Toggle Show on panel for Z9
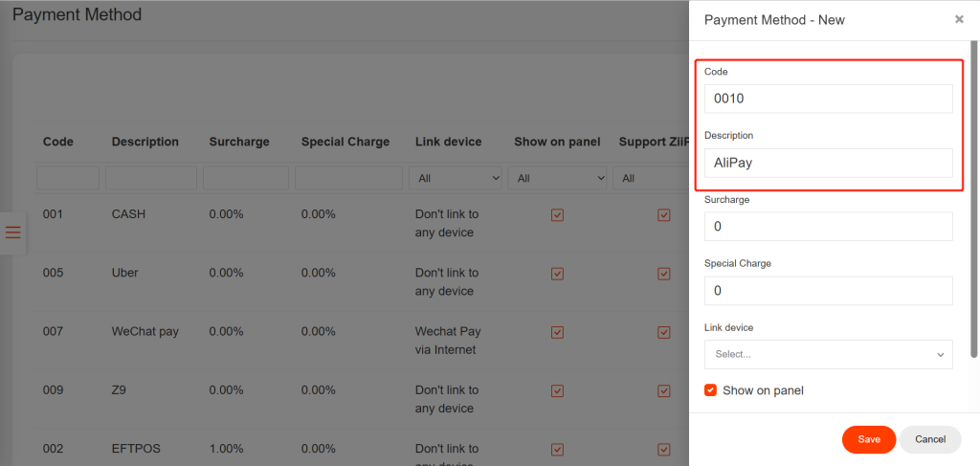 (x=557, y=390)
